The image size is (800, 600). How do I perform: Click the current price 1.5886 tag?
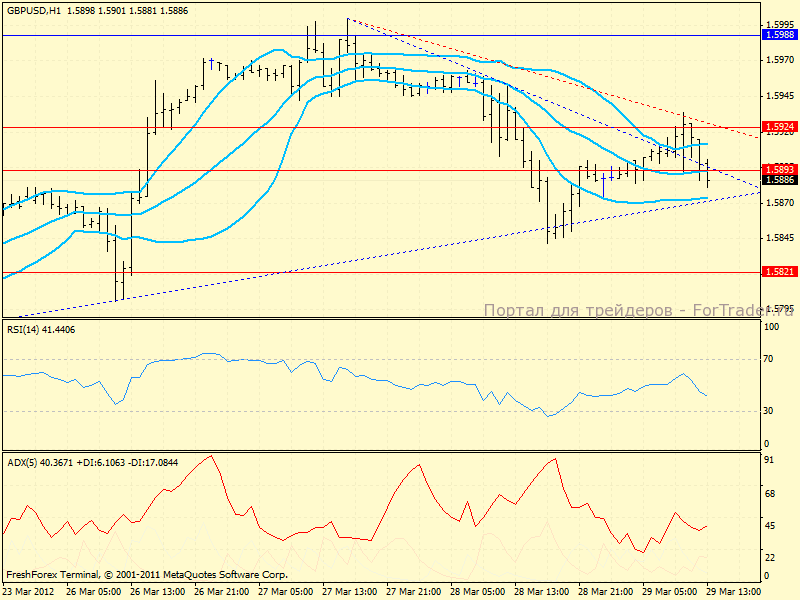[x=779, y=180]
